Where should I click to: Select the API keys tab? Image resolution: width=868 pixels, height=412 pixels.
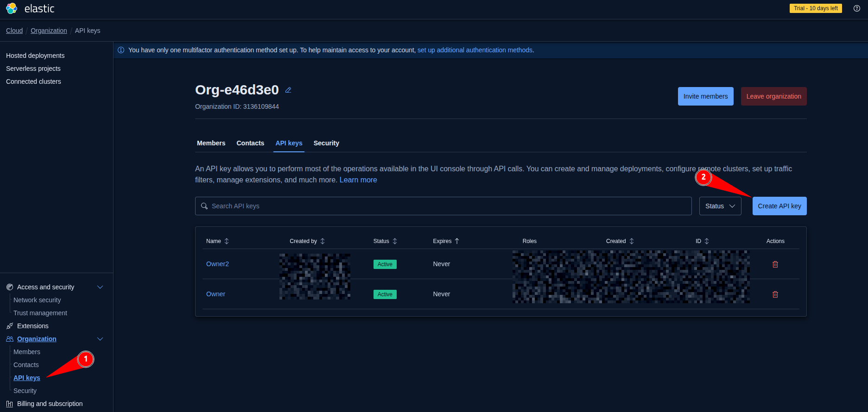pyautogui.click(x=289, y=143)
